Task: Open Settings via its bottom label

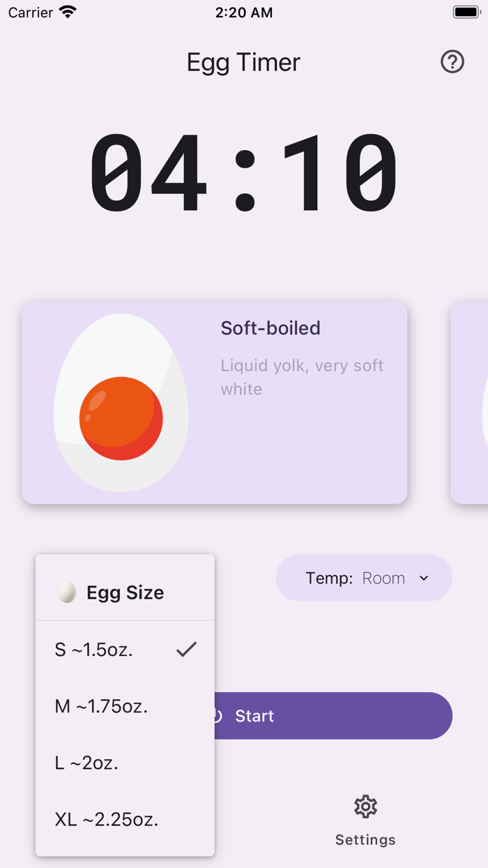Action: pyautogui.click(x=365, y=839)
